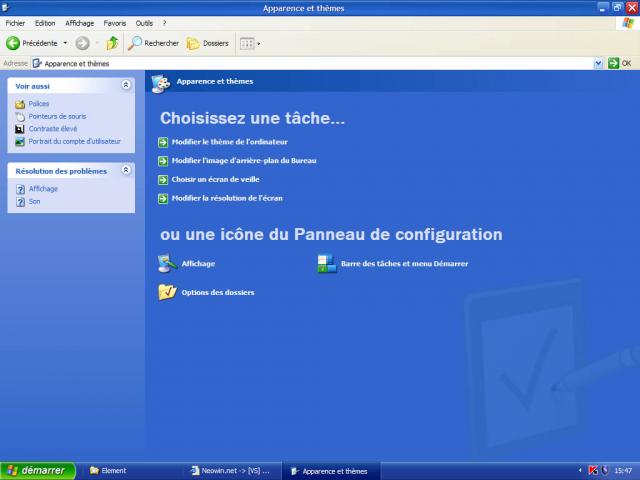Viewport: 640px width, 480px height.
Task: Open the Options des dossiers icon
Action: (167, 292)
